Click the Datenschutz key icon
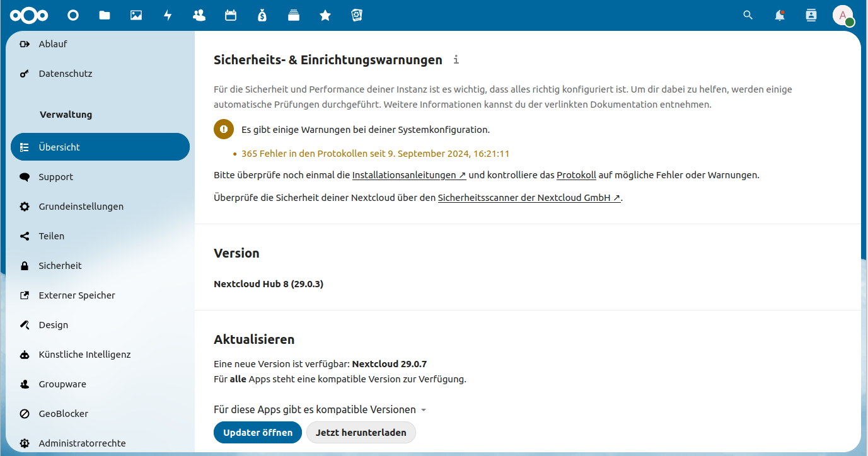This screenshot has width=868, height=456. (x=25, y=74)
